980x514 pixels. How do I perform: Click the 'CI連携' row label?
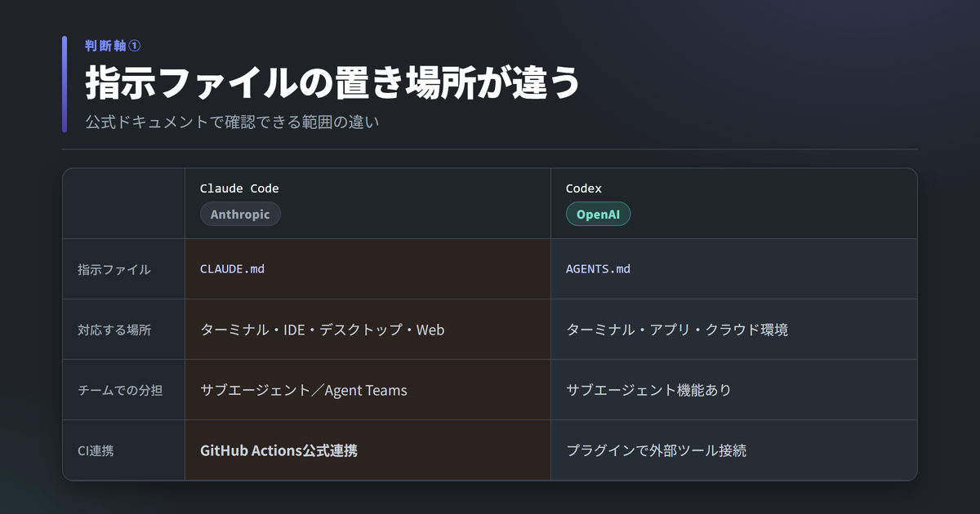pyautogui.click(x=96, y=450)
